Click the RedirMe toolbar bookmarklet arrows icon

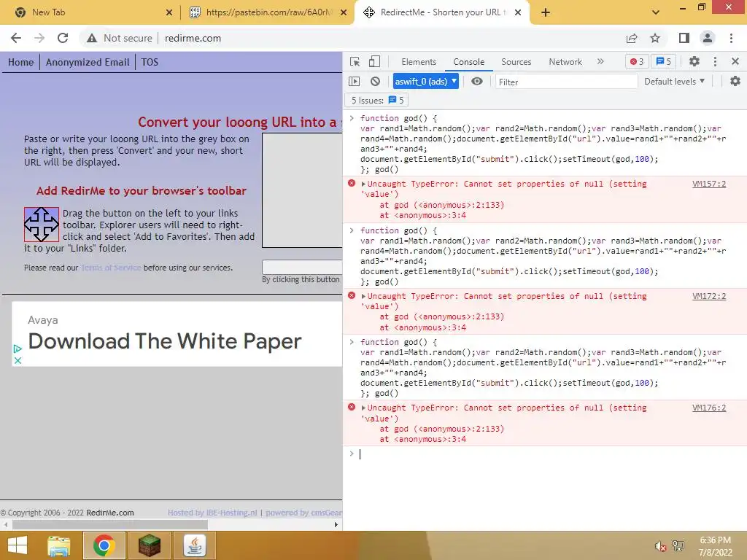(x=42, y=225)
